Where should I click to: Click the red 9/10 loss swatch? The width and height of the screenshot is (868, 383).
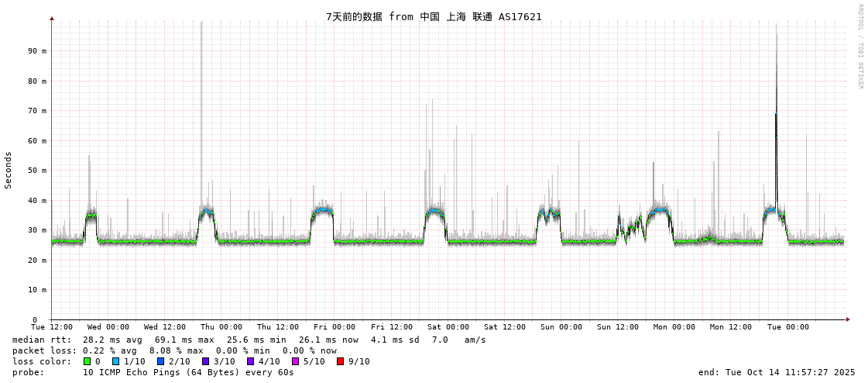coord(340,361)
